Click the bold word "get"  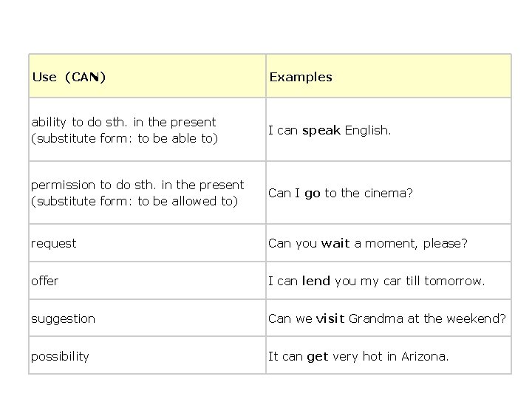point(318,357)
